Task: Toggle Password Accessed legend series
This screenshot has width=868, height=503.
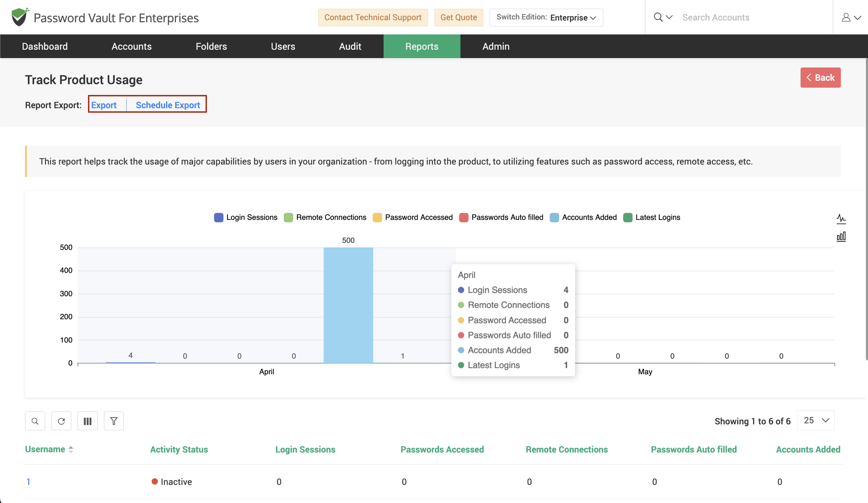Action: coord(413,217)
